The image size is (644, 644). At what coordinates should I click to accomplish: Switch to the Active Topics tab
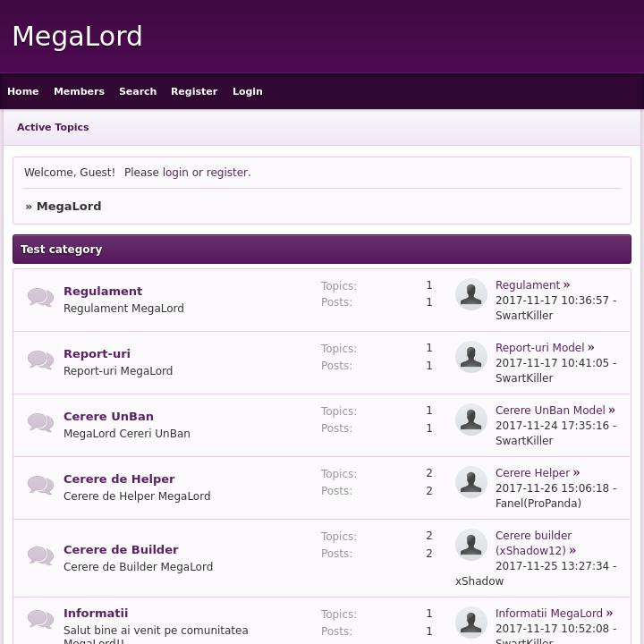pyautogui.click(x=53, y=127)
